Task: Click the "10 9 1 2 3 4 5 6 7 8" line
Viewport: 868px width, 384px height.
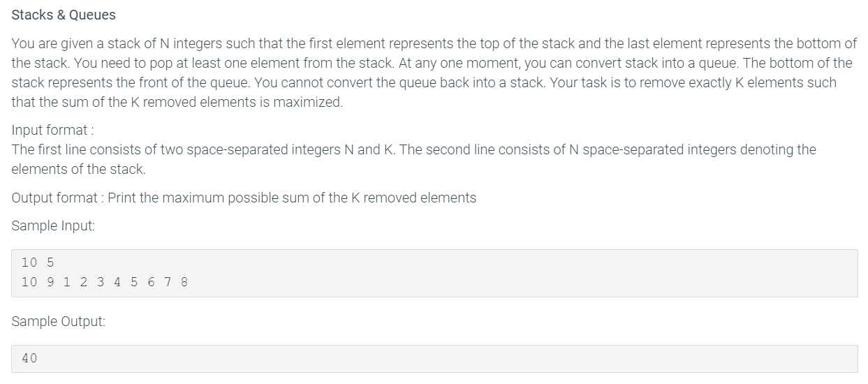Action: coord(105,282)
